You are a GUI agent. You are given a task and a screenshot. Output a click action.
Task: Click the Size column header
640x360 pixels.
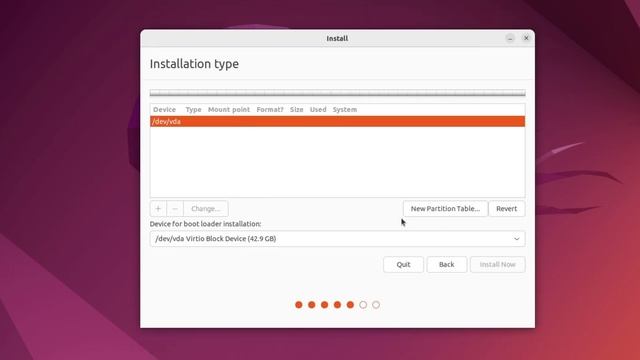[x=297, y=109]
